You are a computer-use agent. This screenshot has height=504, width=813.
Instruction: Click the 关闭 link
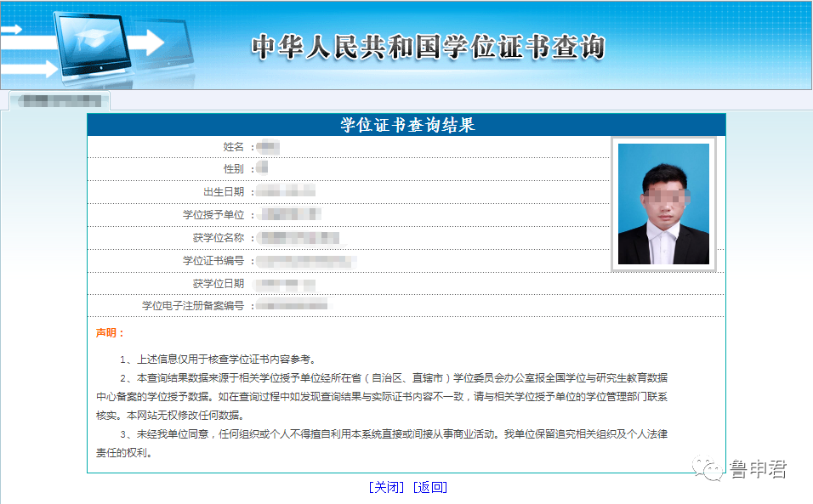386,487
